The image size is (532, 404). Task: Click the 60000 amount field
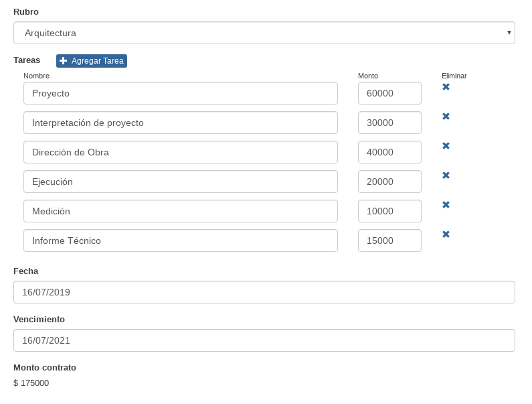(389, 93)
